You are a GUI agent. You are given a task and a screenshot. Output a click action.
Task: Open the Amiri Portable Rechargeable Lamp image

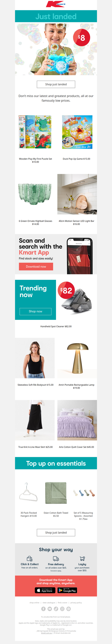(x=77, y=358)
